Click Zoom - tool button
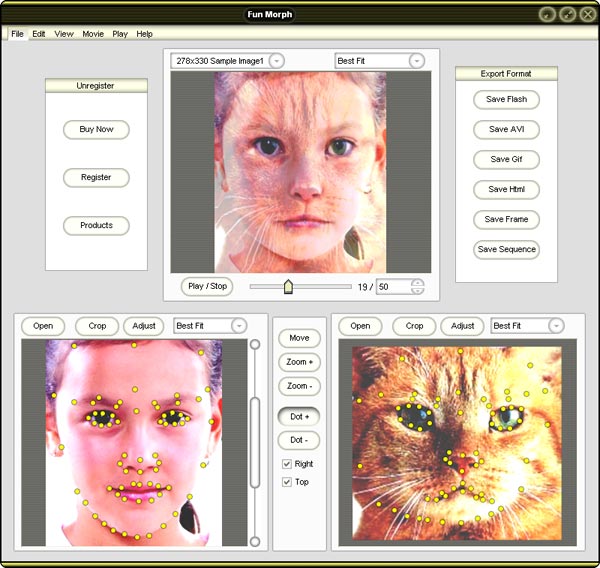This screenshot has height=568, width=600. pyautogui.click(x=299, y=386)
